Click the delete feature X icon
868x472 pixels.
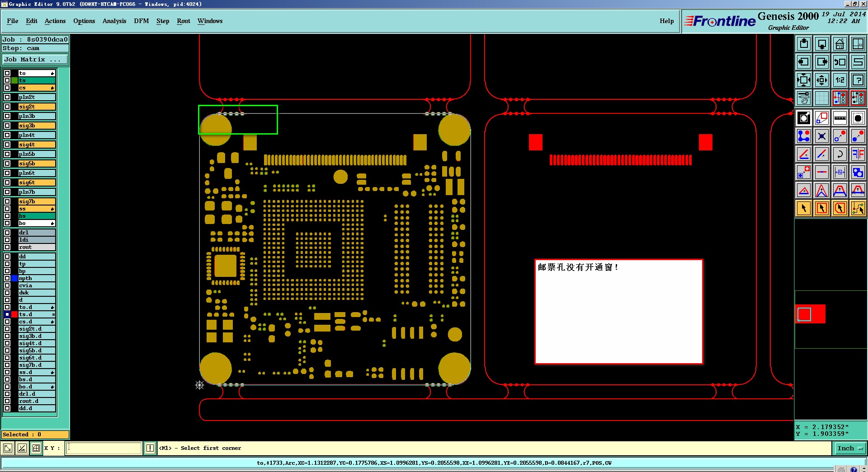822,136
